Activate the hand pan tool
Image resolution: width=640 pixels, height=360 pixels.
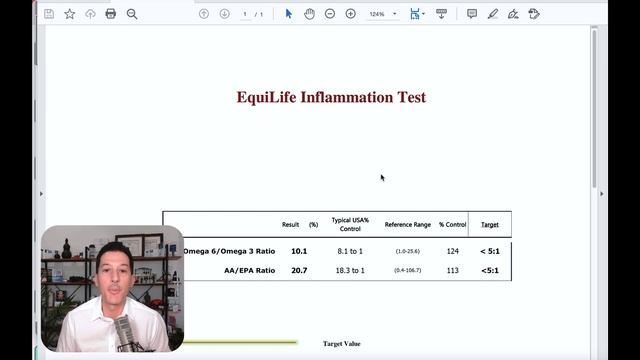tap(309, 14)
